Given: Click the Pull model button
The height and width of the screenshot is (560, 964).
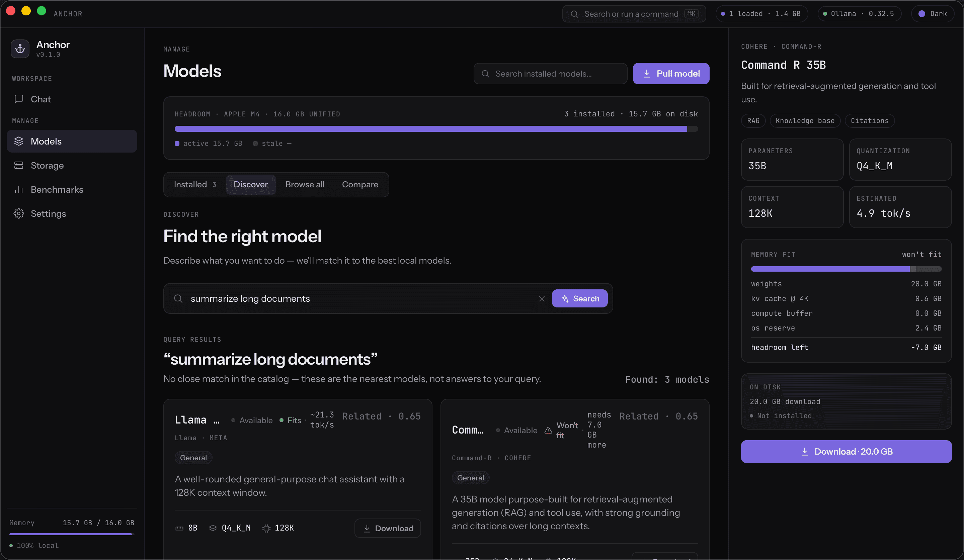Looking at the screenshot, I should pos(670,73).
